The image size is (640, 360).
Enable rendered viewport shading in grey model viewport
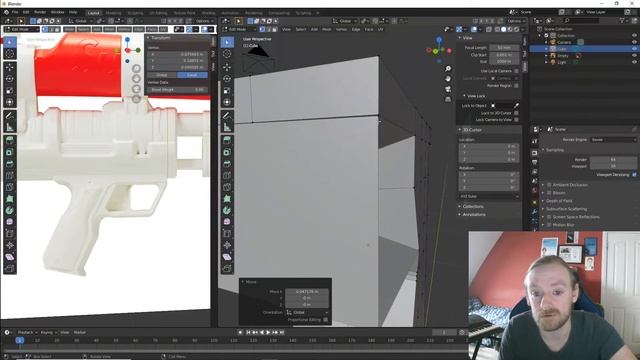516,29
